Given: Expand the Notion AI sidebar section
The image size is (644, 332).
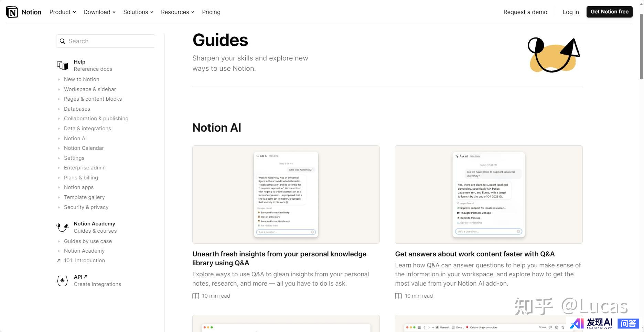Looking at the screenshot, I should [x=59, y=139].
